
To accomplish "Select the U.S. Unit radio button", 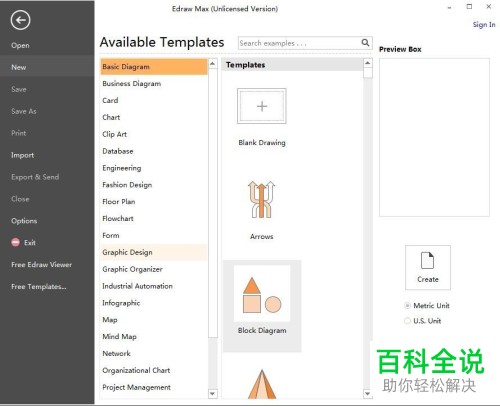I will (x=407, y=321).
